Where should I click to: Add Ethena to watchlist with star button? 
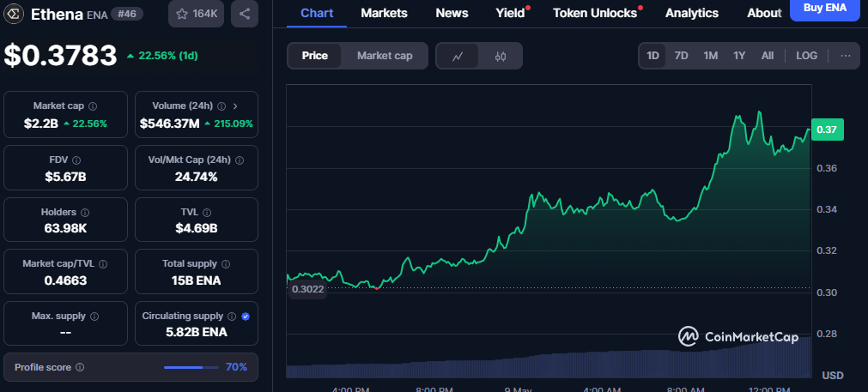(x=196, y=14)
